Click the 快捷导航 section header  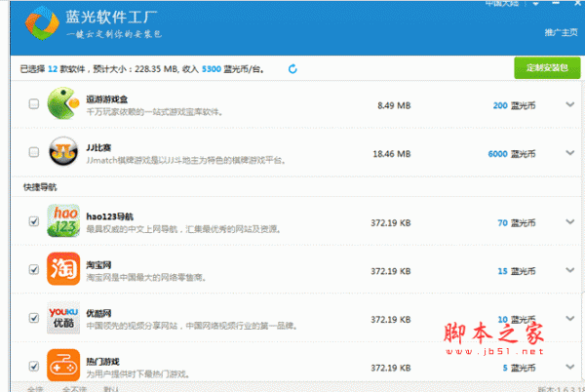tap(40, 187)
